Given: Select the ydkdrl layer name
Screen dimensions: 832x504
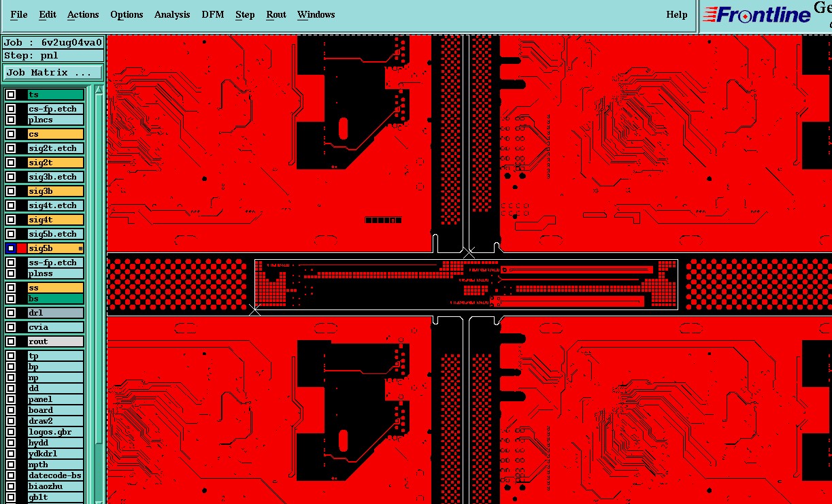Looking at the screenshot, I should [x=56, y=454].
